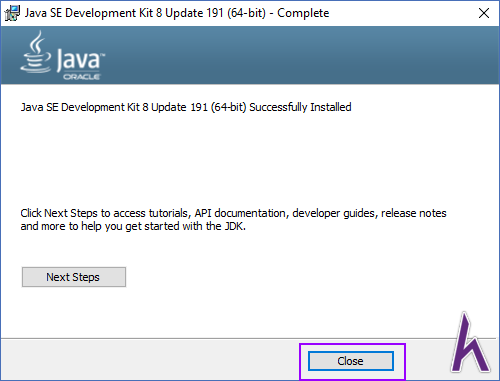The image size is (500, 381).
Task: Click the Close button to finish installation
Action: tap(351, 361)
